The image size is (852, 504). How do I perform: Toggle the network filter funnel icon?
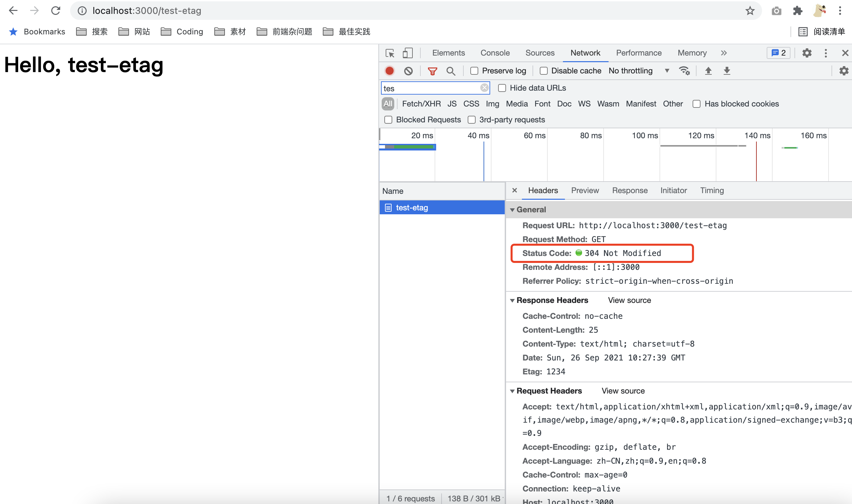[x=432, y=71]
